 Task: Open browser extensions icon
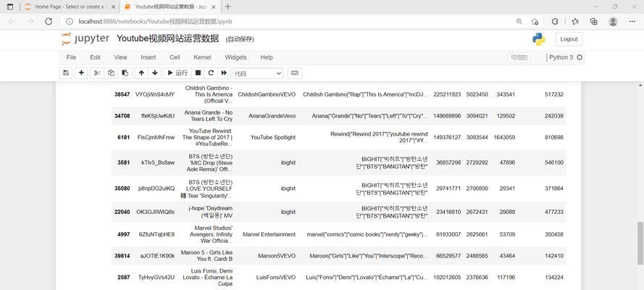[555, 21]
